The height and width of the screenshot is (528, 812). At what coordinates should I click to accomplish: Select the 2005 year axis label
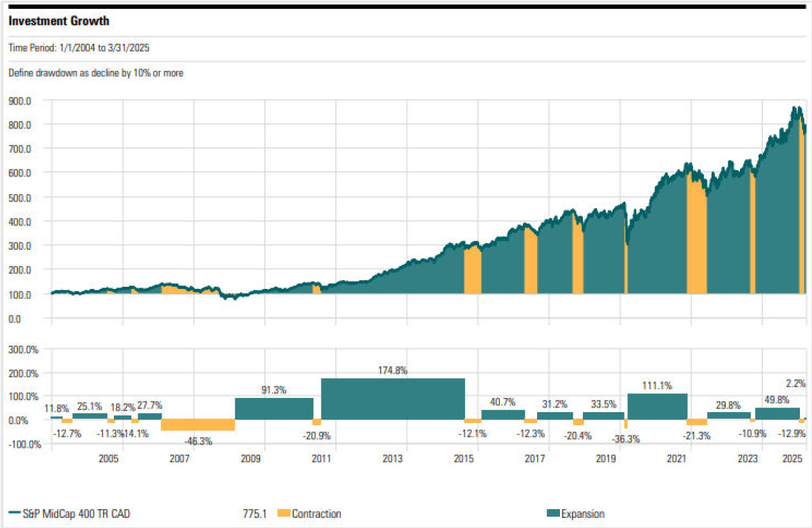pyautogui.click(x=108, y=459)
